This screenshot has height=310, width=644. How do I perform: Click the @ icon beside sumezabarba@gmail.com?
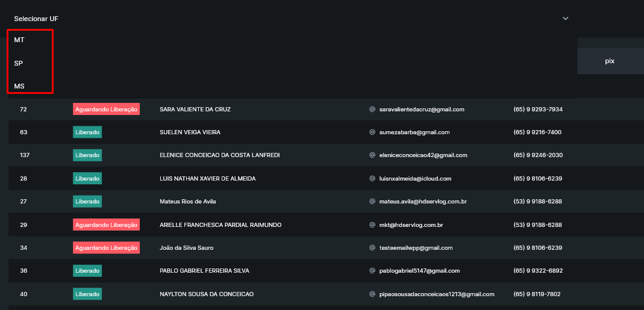[372, 132]
